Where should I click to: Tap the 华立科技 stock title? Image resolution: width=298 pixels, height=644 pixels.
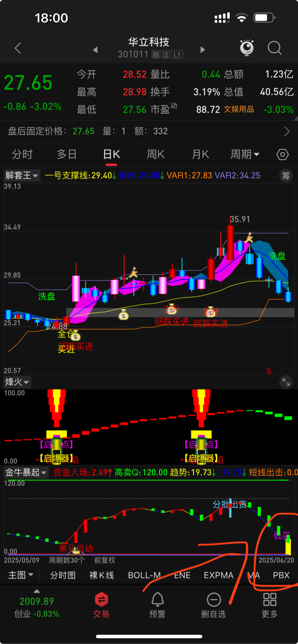point(149,41)
